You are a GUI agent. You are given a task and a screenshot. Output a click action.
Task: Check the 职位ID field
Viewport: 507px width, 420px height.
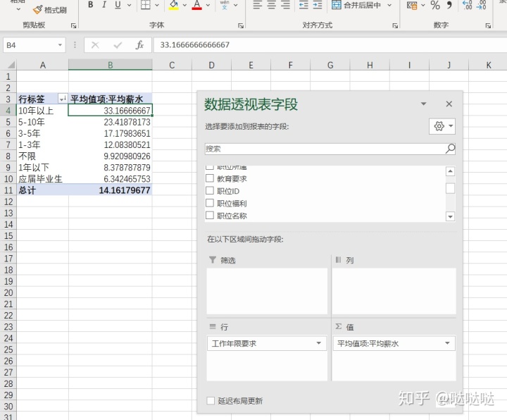210,190
